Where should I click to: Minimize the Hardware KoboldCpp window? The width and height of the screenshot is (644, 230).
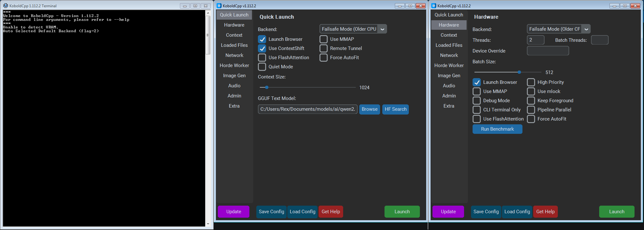tap(614, 6)
